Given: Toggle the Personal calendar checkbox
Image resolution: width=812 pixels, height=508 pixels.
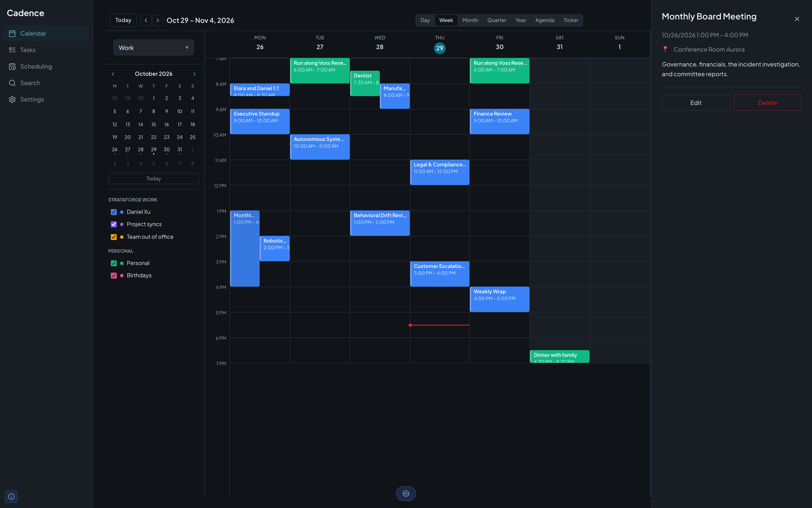Looking at the screenshot, I should [114, 263].
